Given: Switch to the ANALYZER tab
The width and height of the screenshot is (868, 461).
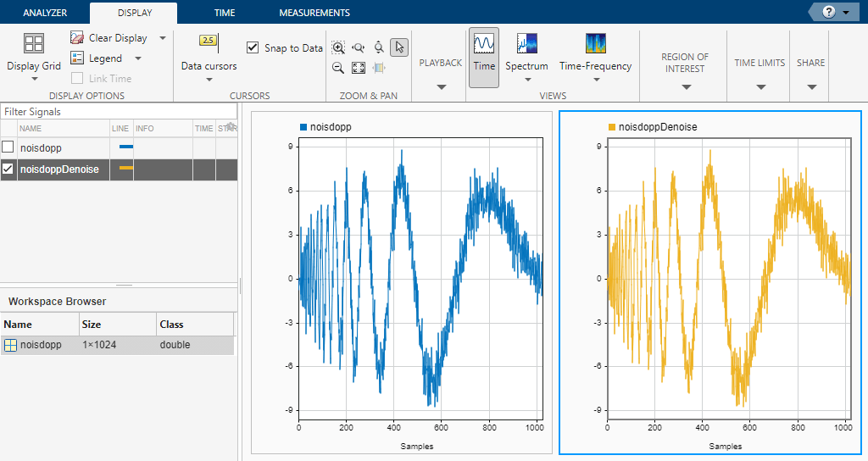Looking at the screenshot, I should (45, 12).
